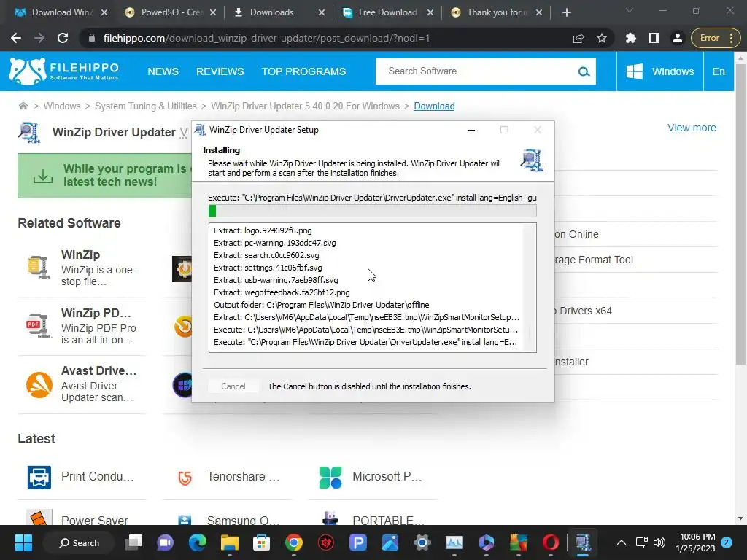Open the Windows Start menu
Image resolution: width=747 pixels, height=560 pixels.
coord(23,542)
